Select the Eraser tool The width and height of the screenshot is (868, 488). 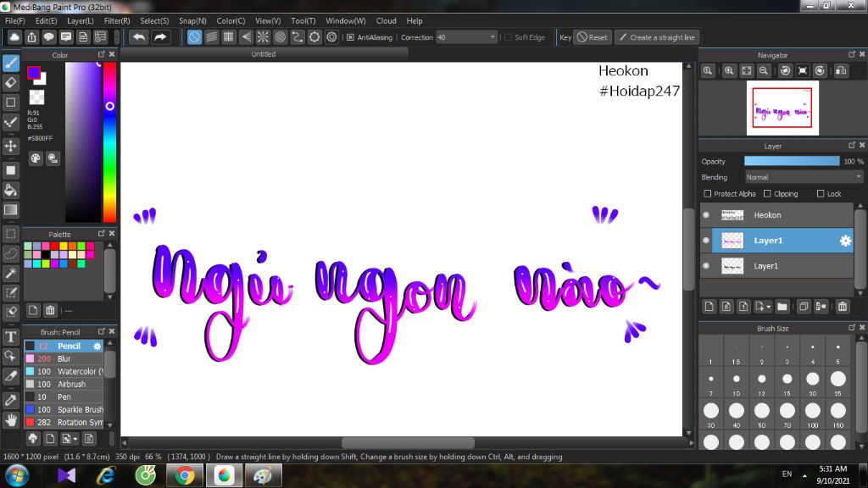[10, 83]
